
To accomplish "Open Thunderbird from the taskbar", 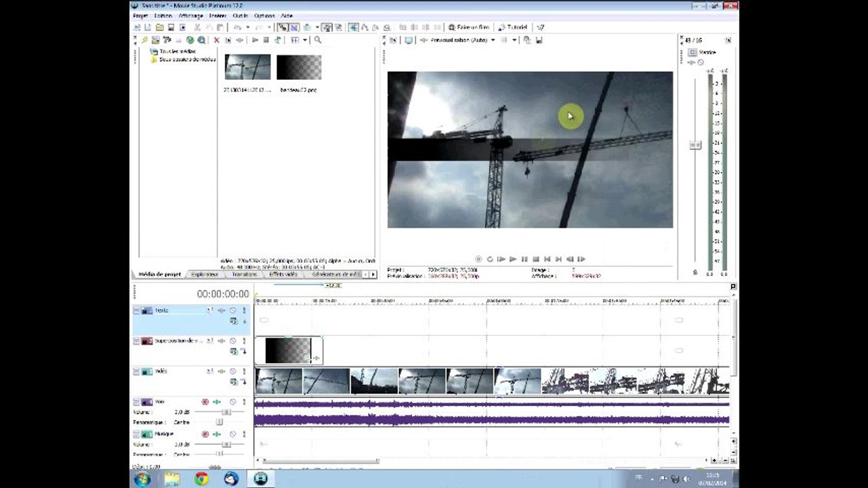I will tap(231, 479).
